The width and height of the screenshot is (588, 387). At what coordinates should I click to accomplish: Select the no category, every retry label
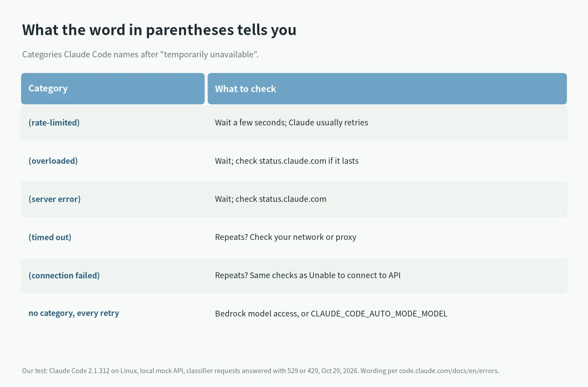(x=74, y=314)
